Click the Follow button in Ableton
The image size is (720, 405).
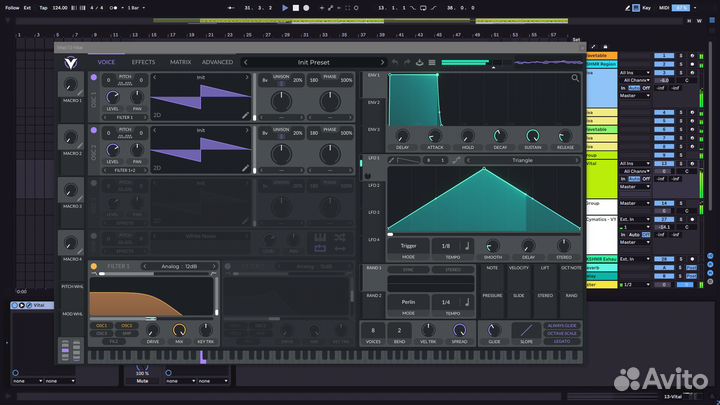12,8
